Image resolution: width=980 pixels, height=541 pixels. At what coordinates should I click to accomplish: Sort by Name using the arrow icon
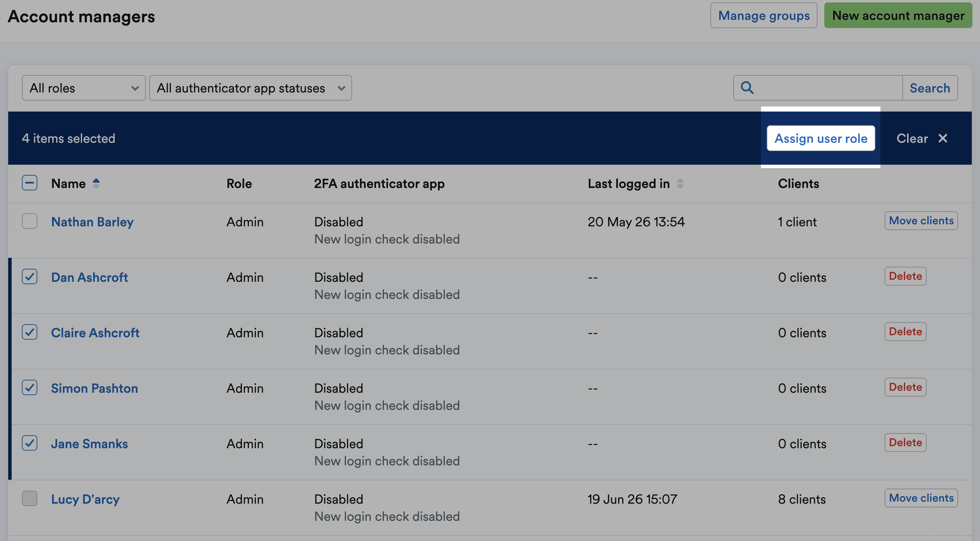(x=96, y=184)
